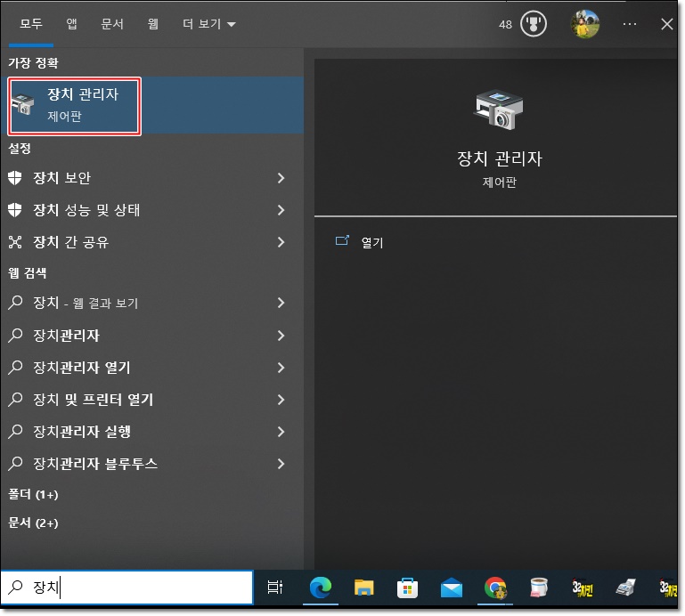Close the search panel with X
The width and height of the screenshot is (685, 616).
tap(666, 24)
